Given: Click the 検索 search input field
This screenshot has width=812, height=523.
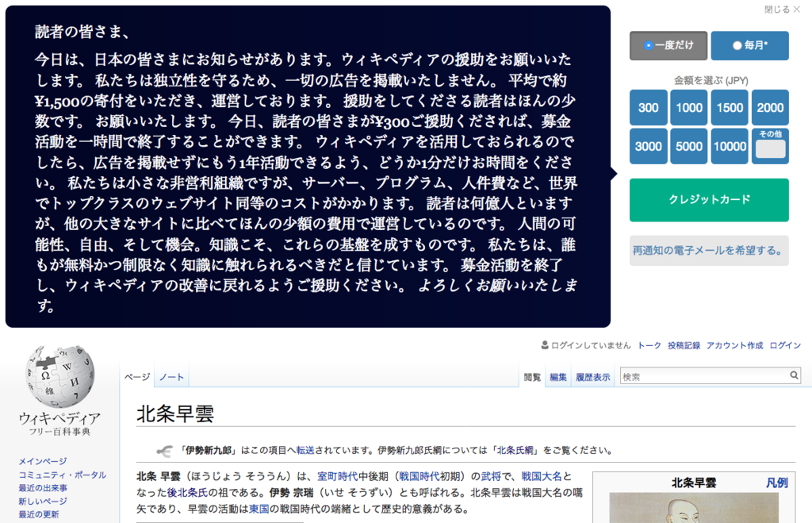Looking at the screenshot, I should pyautogui.click(x=704, y=376).
